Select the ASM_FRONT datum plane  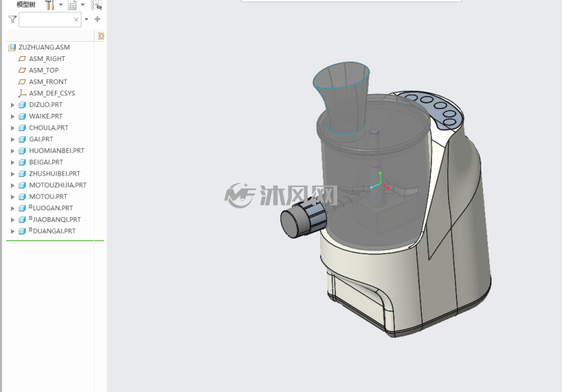(48, 82)
